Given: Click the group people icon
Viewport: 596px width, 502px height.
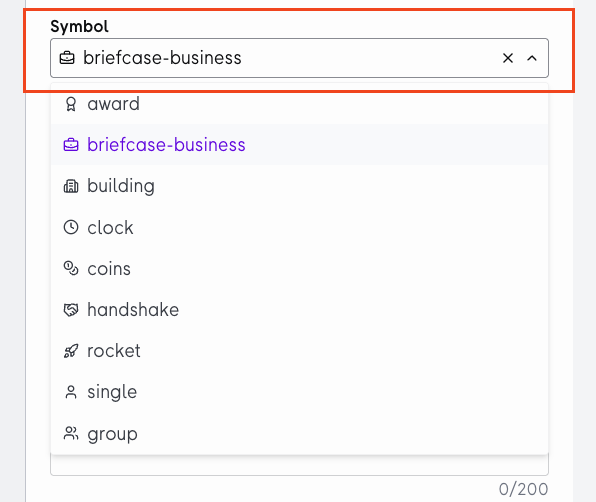Looking at the screenshot, I should click(x=71, y=433).
